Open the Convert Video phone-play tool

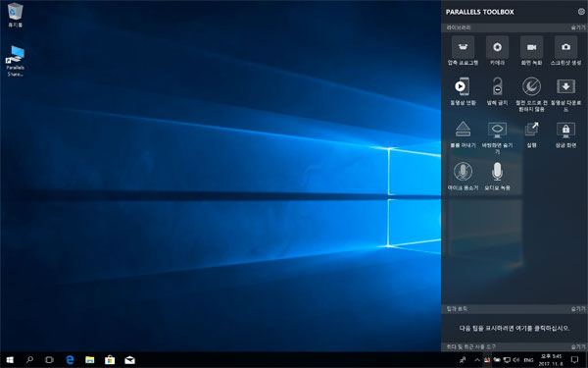click(x=463, y=91)
